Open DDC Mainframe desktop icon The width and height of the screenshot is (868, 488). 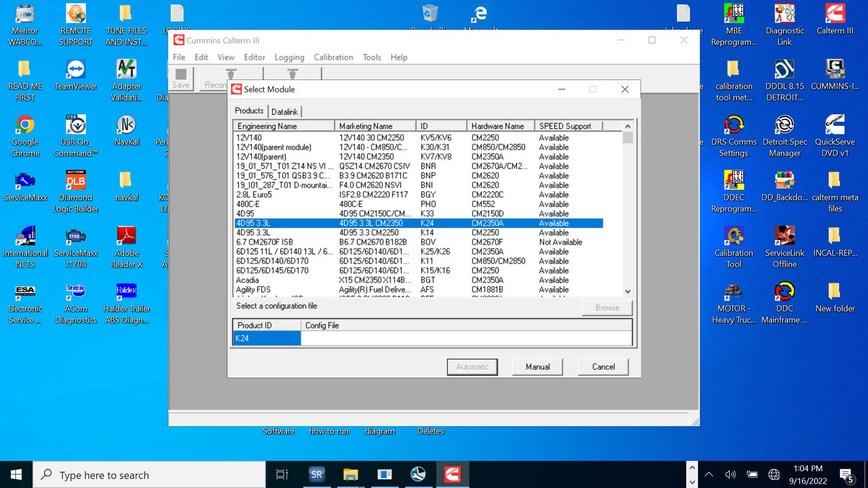click(x=785, y=304)
